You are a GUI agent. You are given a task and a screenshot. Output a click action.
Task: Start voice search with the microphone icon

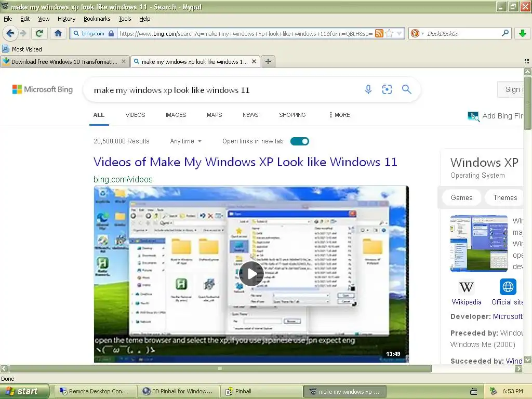(x=368, y=89)
